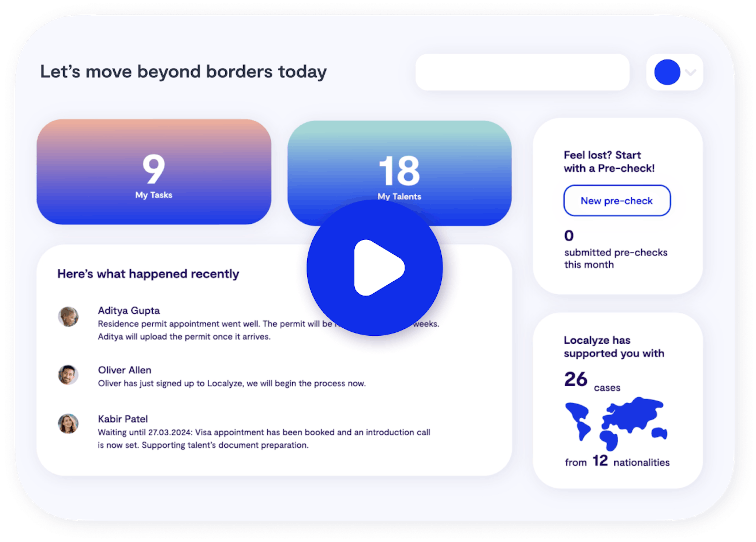Open the My Tasks card showing 9

[x=154, y=172]
